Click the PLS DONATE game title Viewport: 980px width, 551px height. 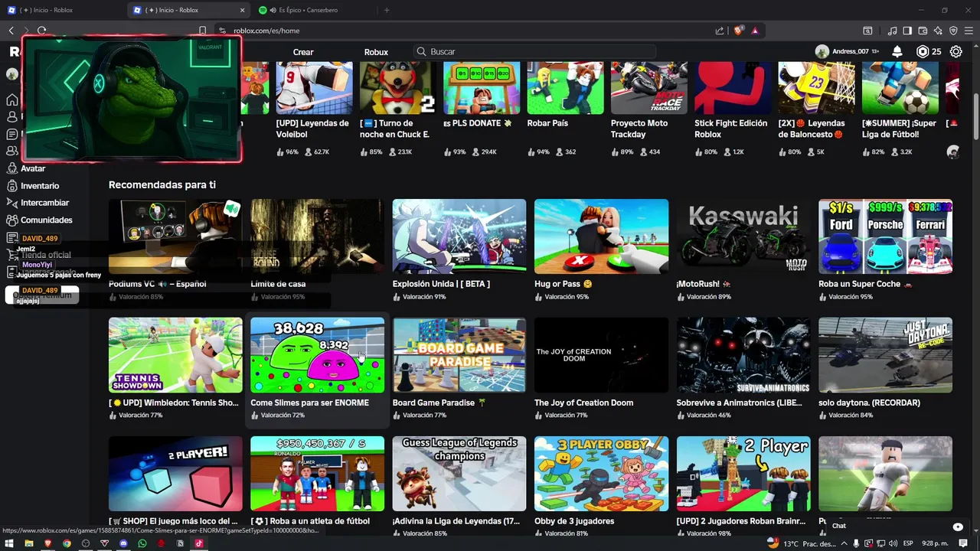(478, 123)
